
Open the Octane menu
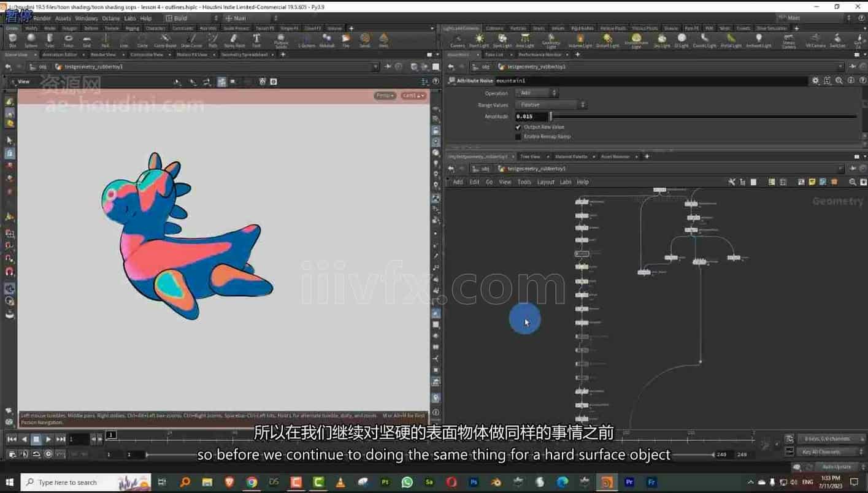click(111, 18)
